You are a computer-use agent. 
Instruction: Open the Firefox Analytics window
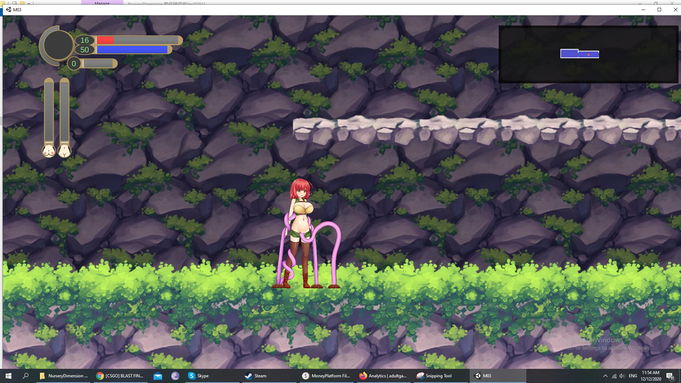click(383, 376)
